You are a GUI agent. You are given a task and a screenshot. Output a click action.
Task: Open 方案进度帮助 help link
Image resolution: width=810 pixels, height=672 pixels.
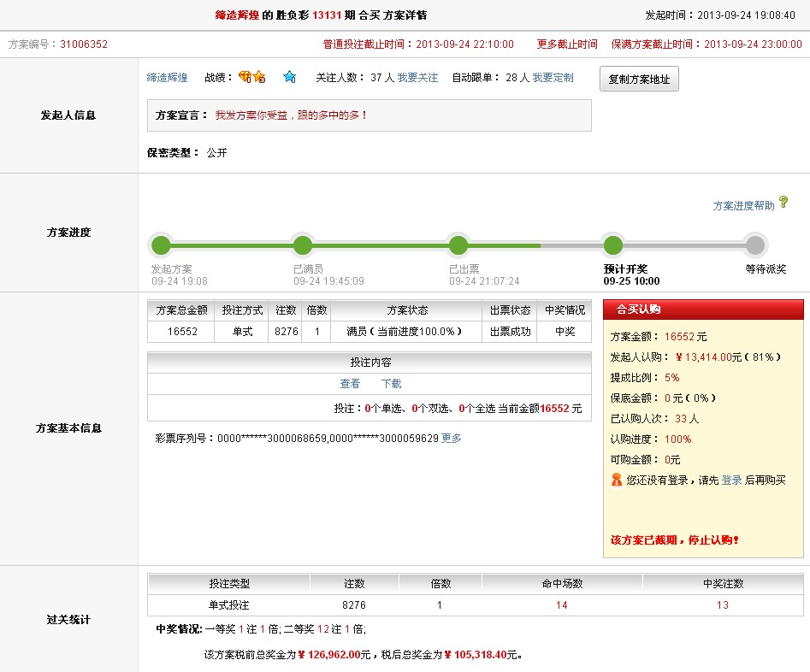pyautogui.click(x=743, y=206)
